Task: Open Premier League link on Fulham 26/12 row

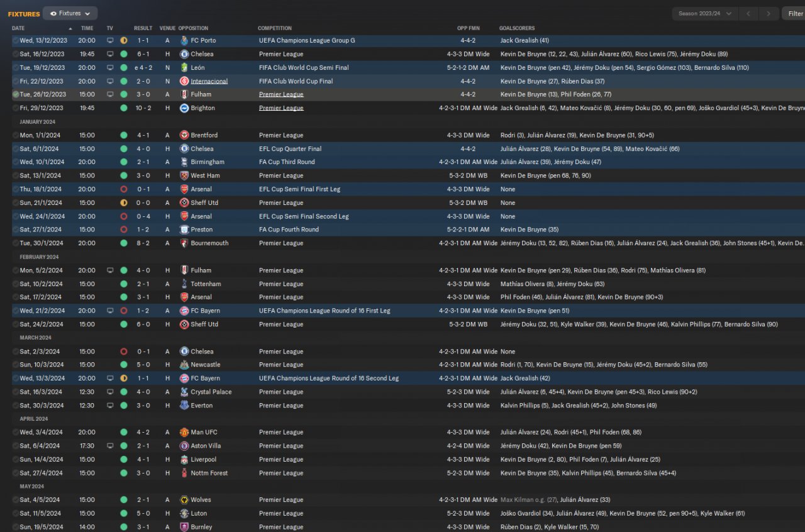Action: 281,94
